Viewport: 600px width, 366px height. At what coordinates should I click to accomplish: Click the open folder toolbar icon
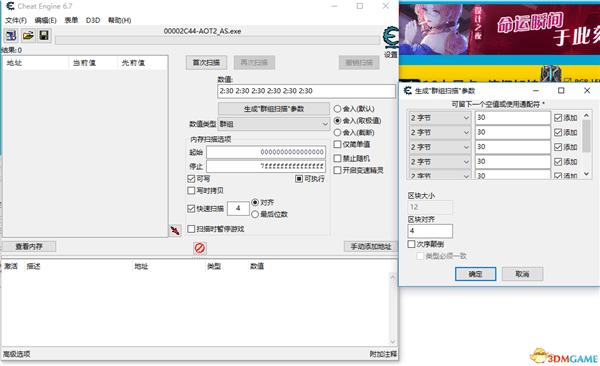(x=28, y=36)
